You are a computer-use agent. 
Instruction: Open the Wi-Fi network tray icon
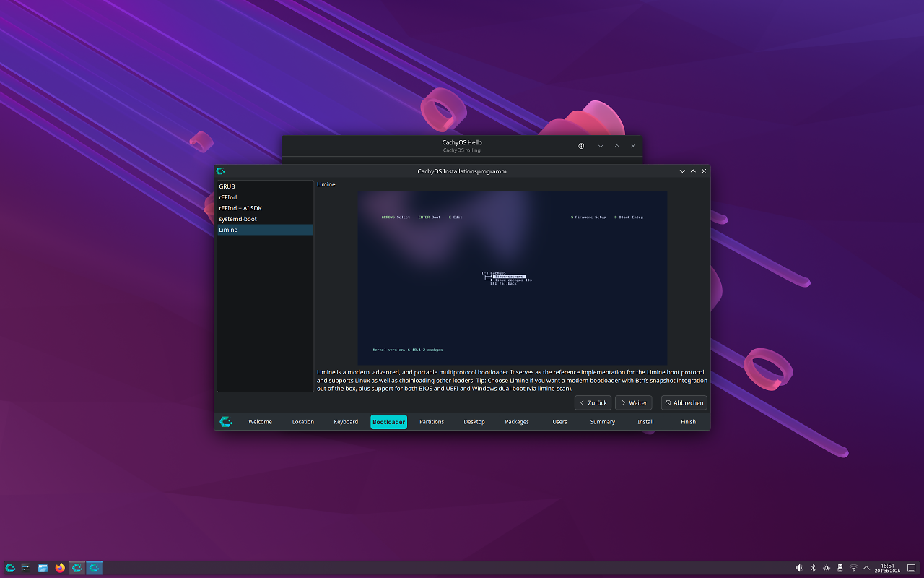853,568
